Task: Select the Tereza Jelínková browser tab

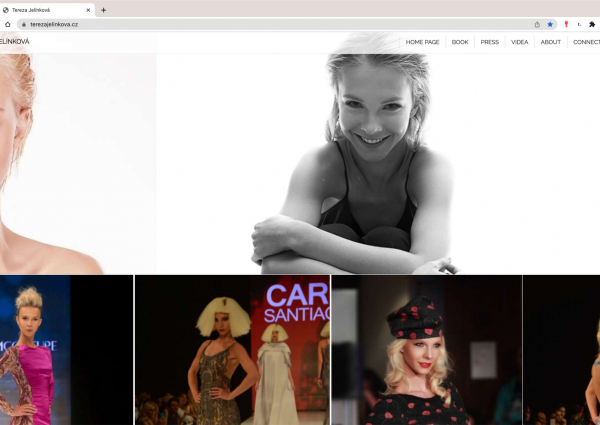Action: click(x=45, y=9)
